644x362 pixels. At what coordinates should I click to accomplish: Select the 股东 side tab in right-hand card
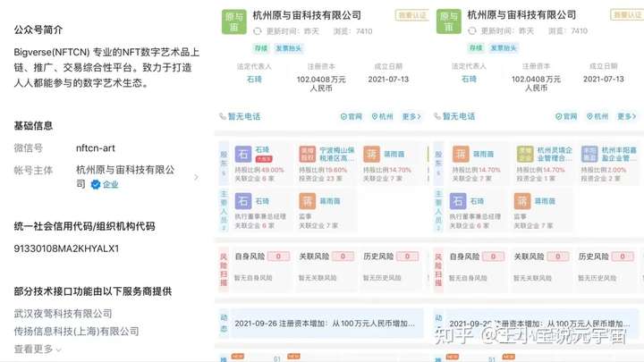click(438, 163)
